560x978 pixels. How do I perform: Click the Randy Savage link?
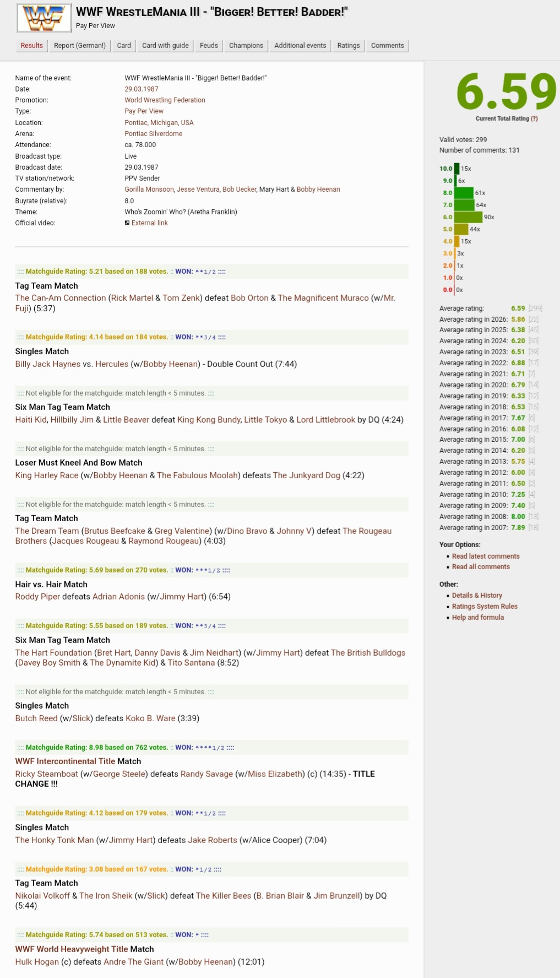[206, 774]
